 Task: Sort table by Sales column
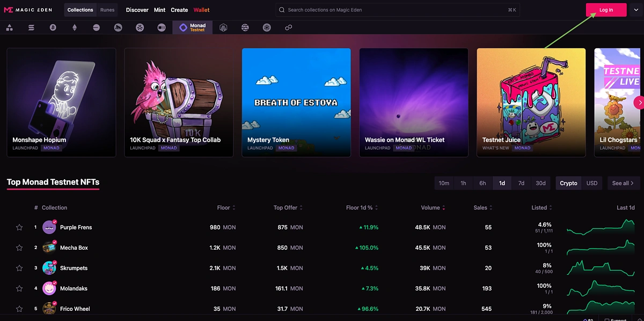pyautogui.click(x=482, y=208)
